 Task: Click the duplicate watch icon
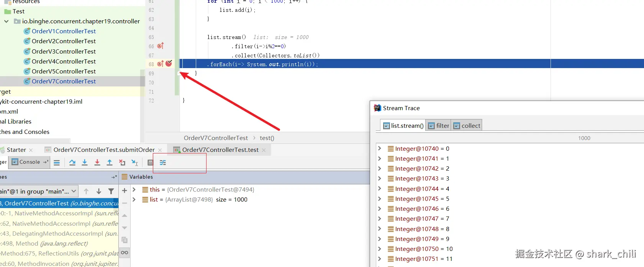point(125,240)
